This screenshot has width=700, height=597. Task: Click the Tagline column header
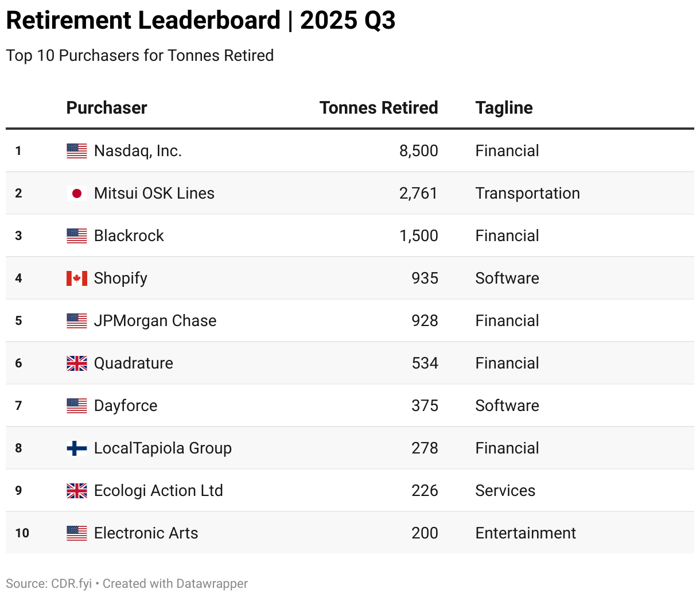(x=504, y=108)
